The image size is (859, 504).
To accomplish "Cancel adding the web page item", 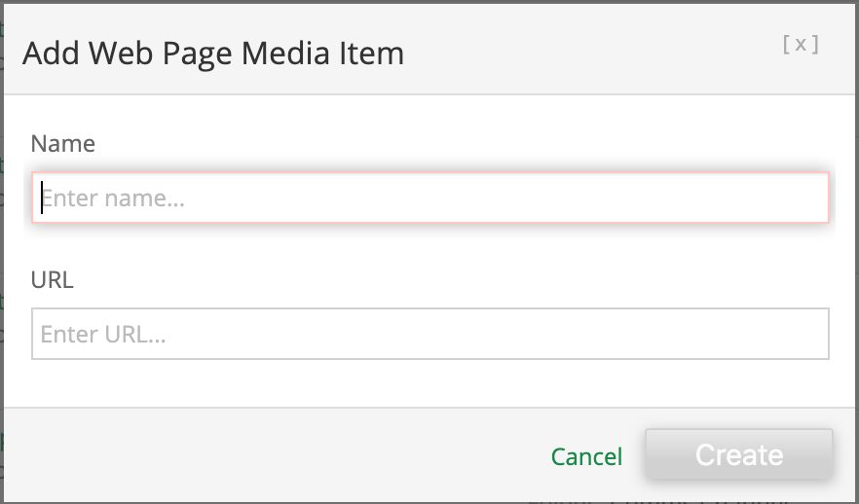I will point(586,456).
